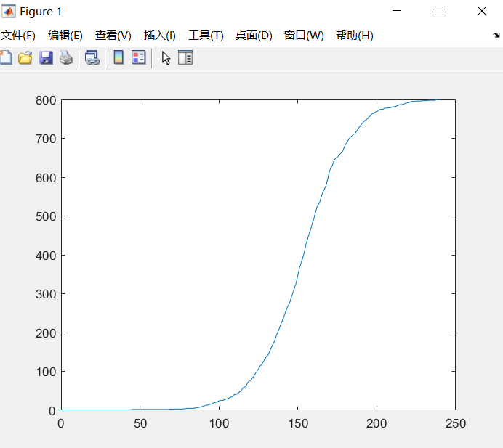Viewport: 503px width, 448px height.
Task: Click the x-axis tick label 250
Action: tap(456, 423)
